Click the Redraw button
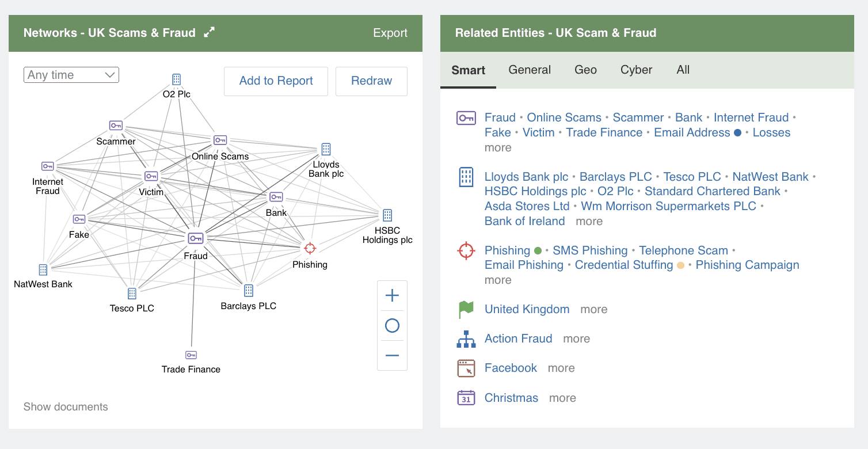This screenshot has height=449, width=868. click(x=371, y=81)
